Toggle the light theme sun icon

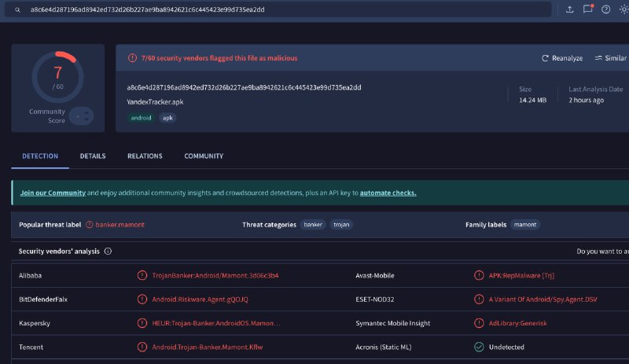624,9
